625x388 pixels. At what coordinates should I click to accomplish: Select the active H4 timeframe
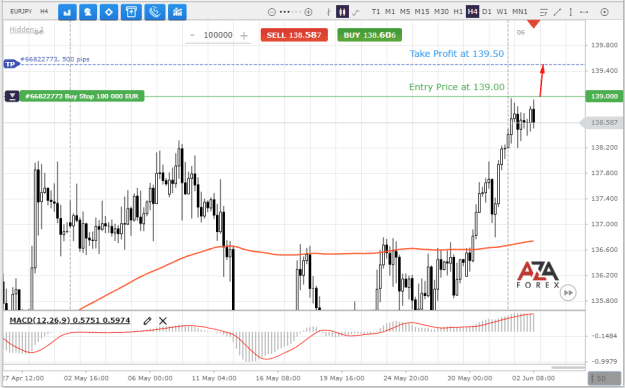pyautogui.click(x=472, y=12)
